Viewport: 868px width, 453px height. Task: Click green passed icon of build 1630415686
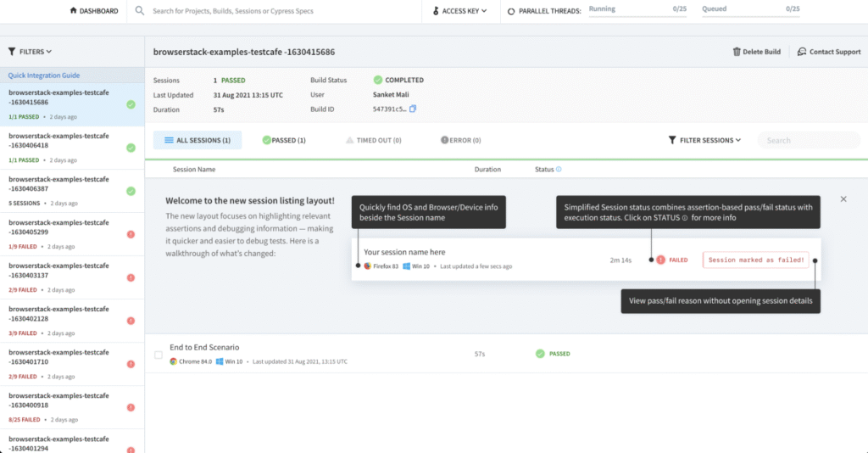point(131,104)
